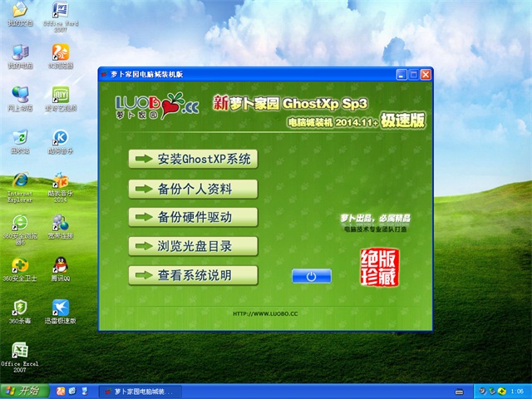532x399 pixels.
Task: Open 迅雷极速版 desktop shortcut
Action: (60, 308)
